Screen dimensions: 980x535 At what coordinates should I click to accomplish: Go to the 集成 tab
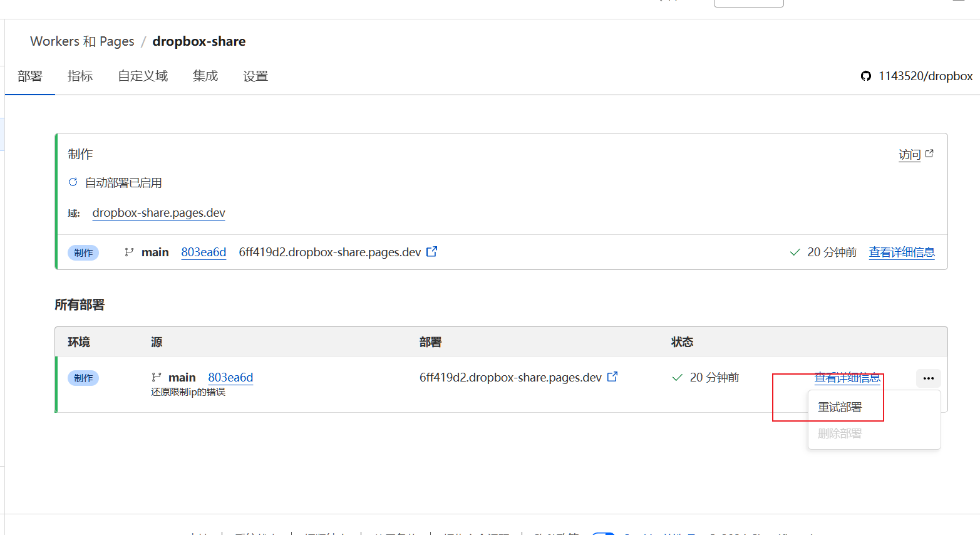[x=205, y=76]
